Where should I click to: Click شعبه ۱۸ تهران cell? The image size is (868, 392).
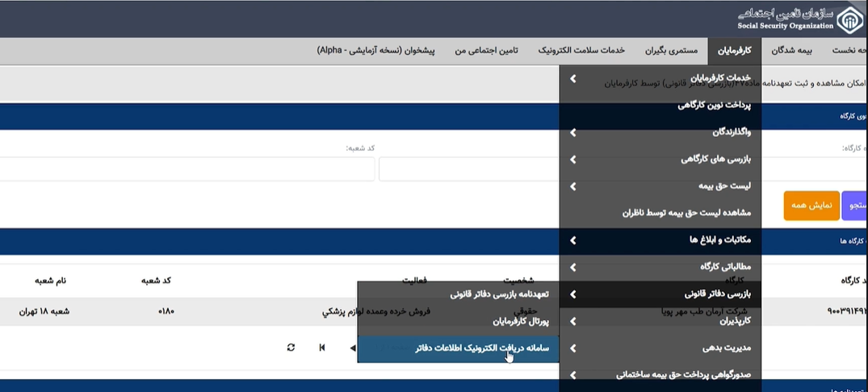pos(44,312)
